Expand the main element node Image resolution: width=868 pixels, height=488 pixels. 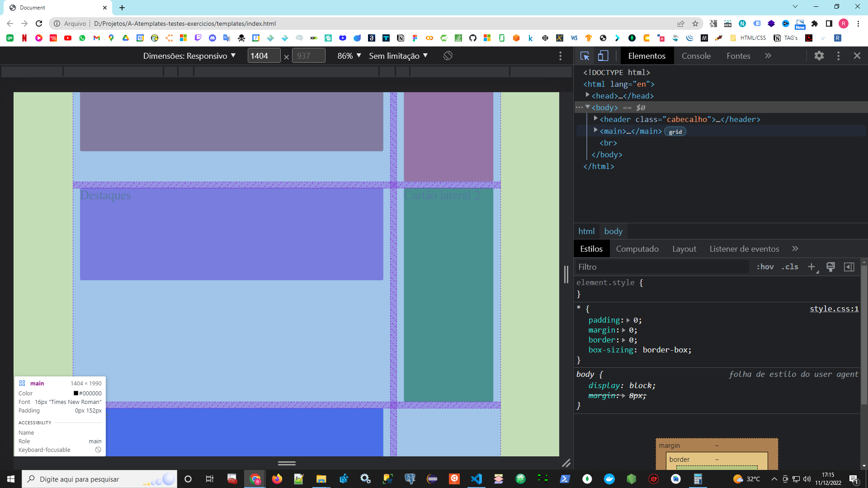[596, 131]
